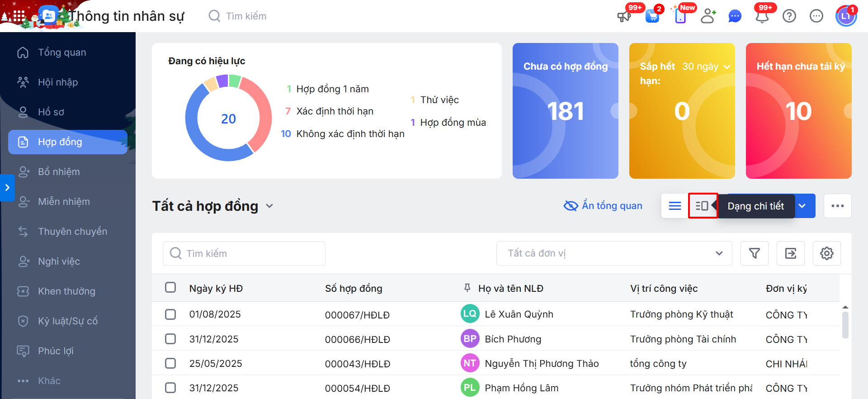Focus the global Tìm kiếm search box
The height and width of the screenshot is (399, 868).
point(246,16)
